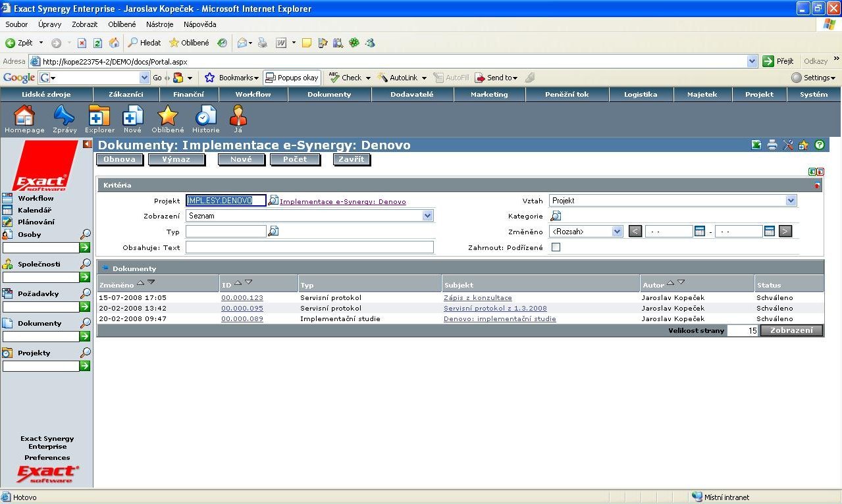Viewport: 842px width, 504px height.
Task: Open Denovo: implementační studie link
Action: coord(500,319)
